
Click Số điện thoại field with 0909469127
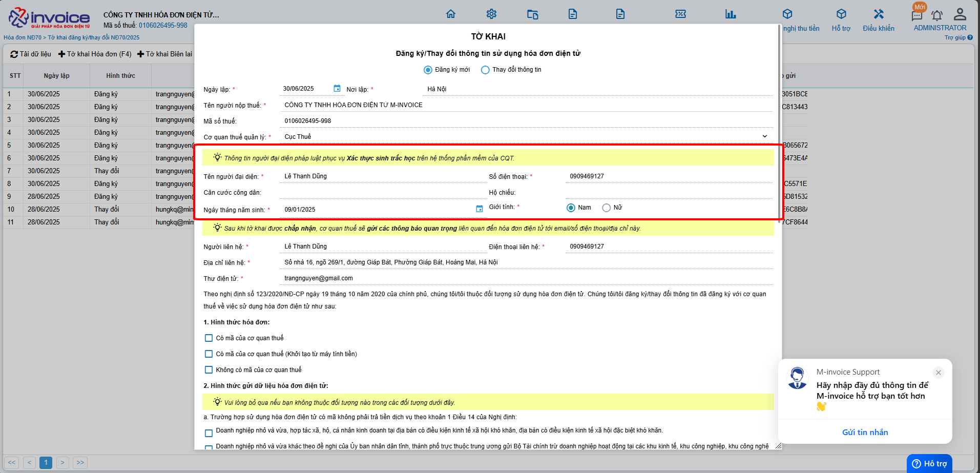pos(669,176)
